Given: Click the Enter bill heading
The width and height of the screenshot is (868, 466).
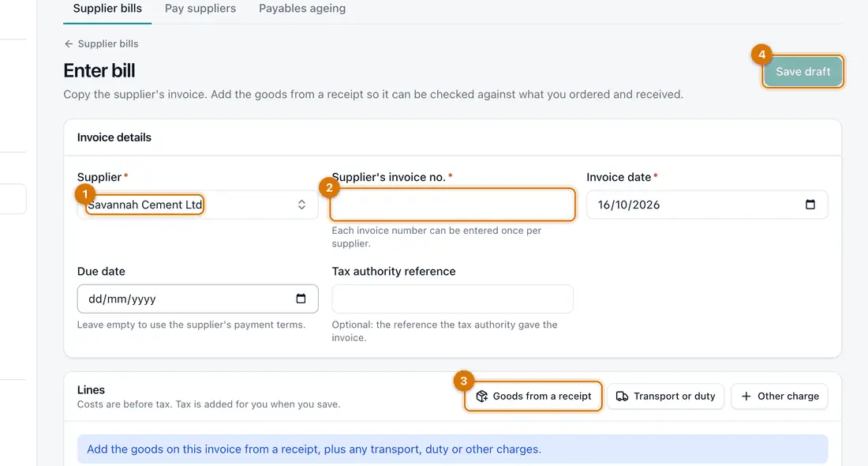Looking at the screenshot, I should click(99, 71).
